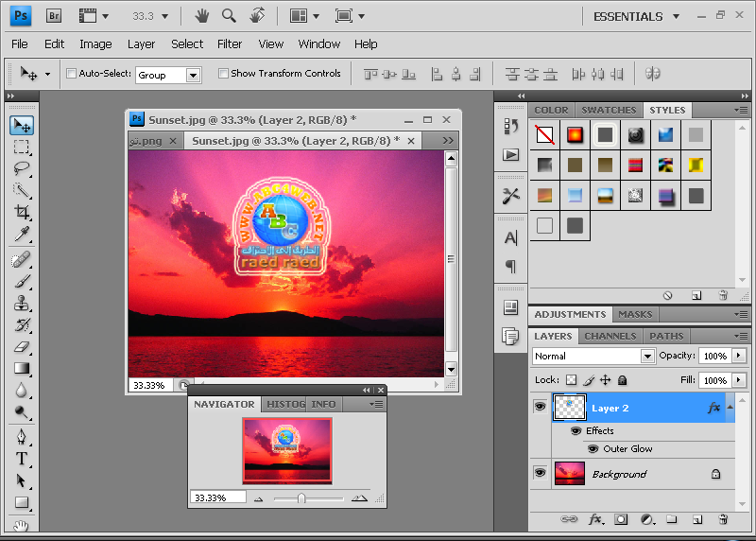Screen dimensions: 756x541
Task: Select the Eyedropper tool
Action: click(21, 234)
